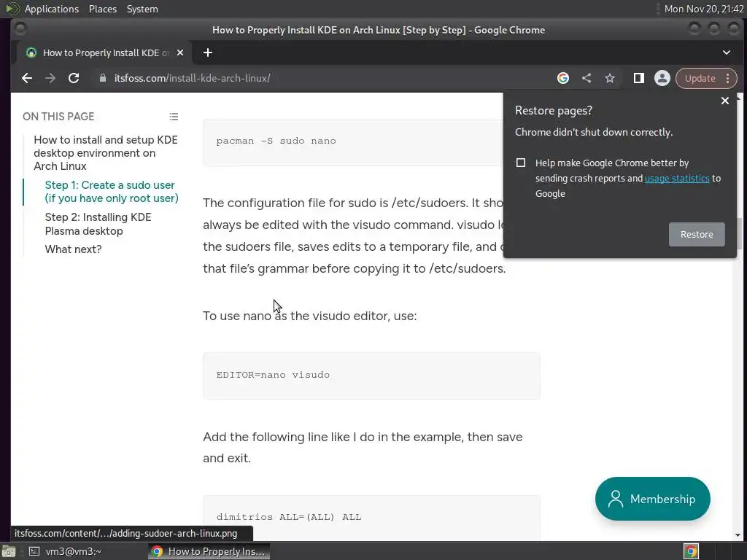The height and width of the screenshot is (560, 747).
Task: Jump to the What next? section
Action: (x=73, y=249)
